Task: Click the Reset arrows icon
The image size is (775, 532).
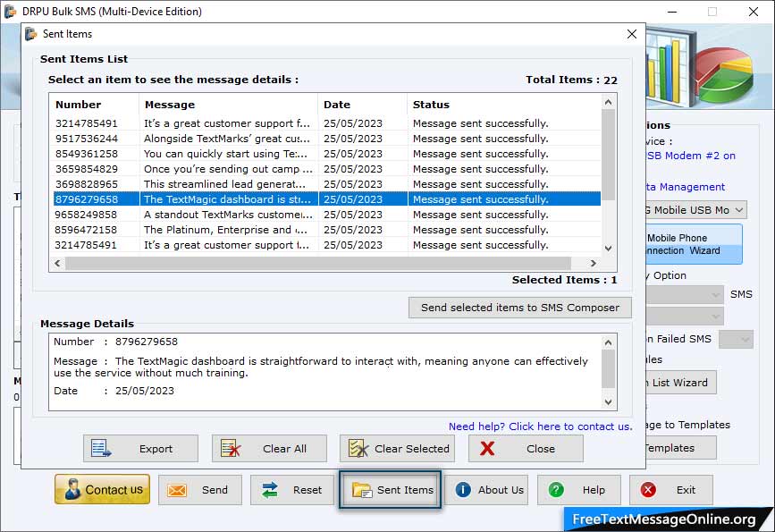Action: (270, 490)
